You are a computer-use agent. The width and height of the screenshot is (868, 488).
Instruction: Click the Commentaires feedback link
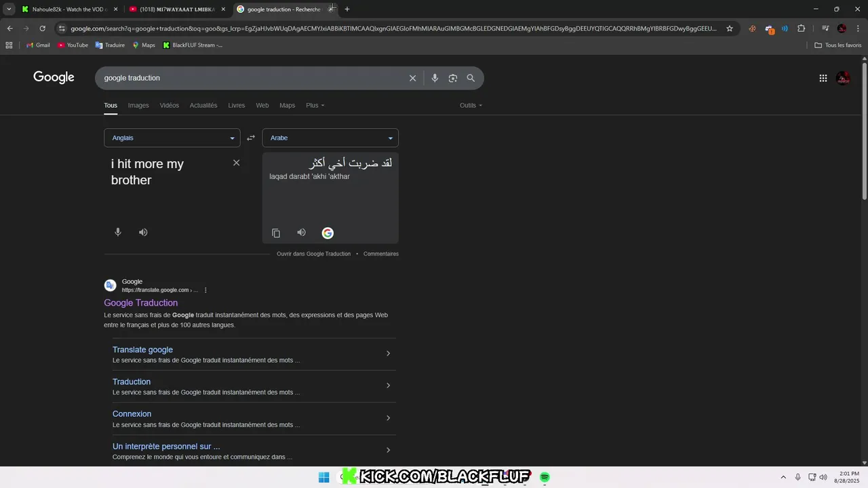tap(381, 253)
